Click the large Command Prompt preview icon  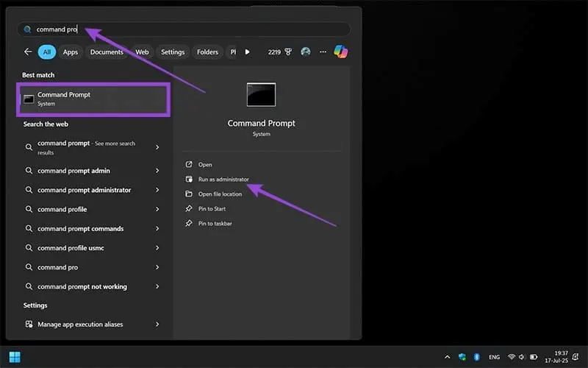tap(261, 95)
